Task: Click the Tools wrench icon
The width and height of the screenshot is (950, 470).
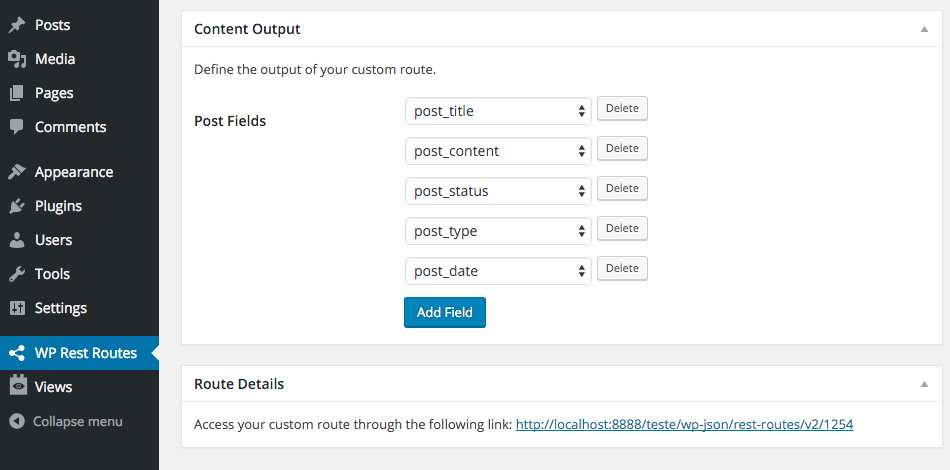Action: [17, 274]
